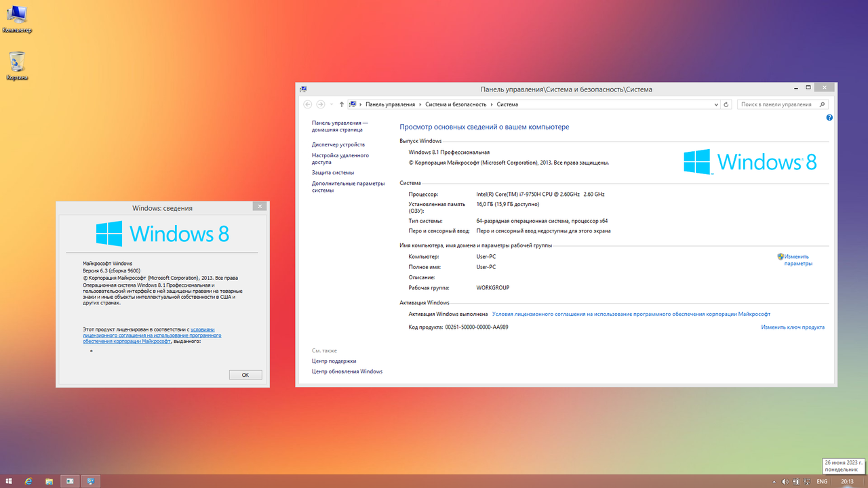Expand the root arrow before Панель управления breadcrumb
The height and width of the screenshot is (488, 868).
click(361, 104)
